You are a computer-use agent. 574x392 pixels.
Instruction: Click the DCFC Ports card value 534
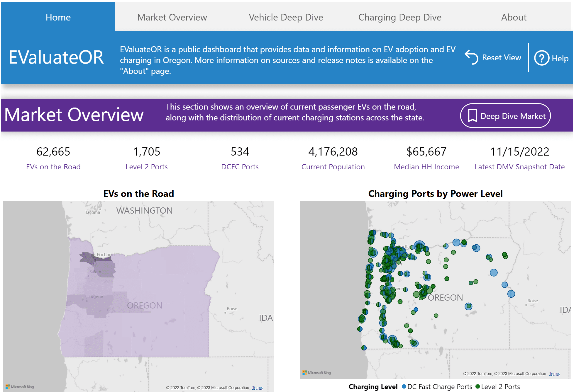[240, 151]
